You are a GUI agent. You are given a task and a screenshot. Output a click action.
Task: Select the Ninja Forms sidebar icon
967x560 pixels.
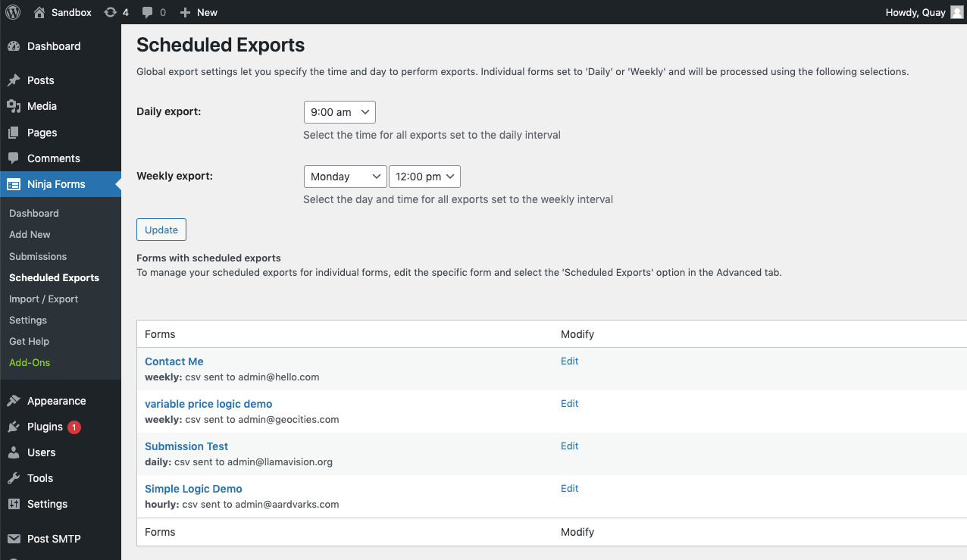14,183
